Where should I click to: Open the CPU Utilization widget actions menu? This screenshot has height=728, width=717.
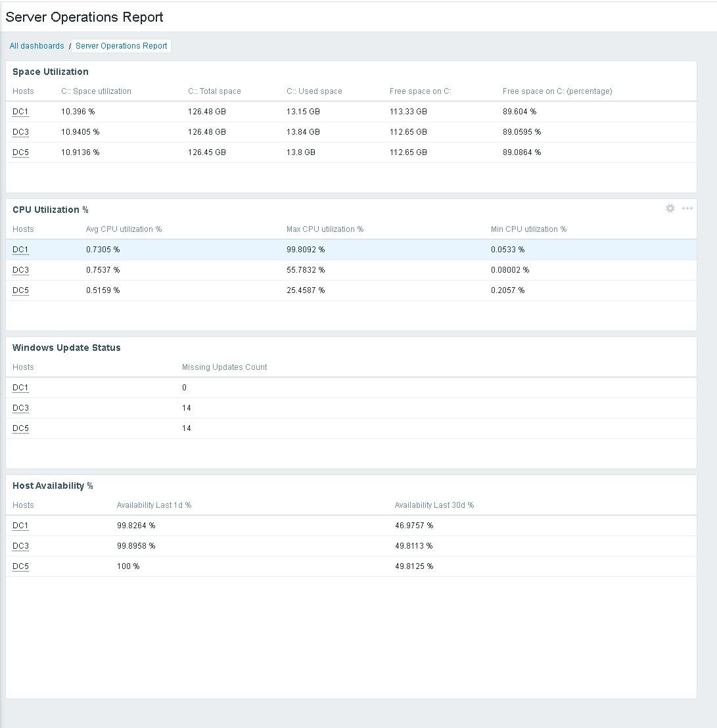(x=687, y=208)
